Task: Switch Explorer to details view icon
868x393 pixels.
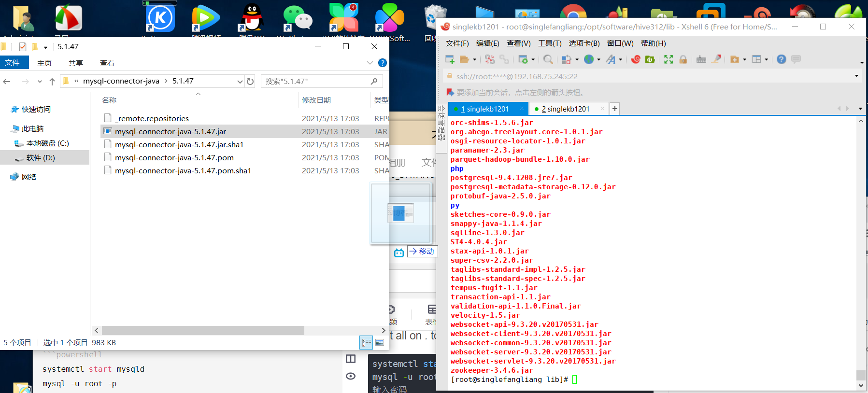Action: 367,343
